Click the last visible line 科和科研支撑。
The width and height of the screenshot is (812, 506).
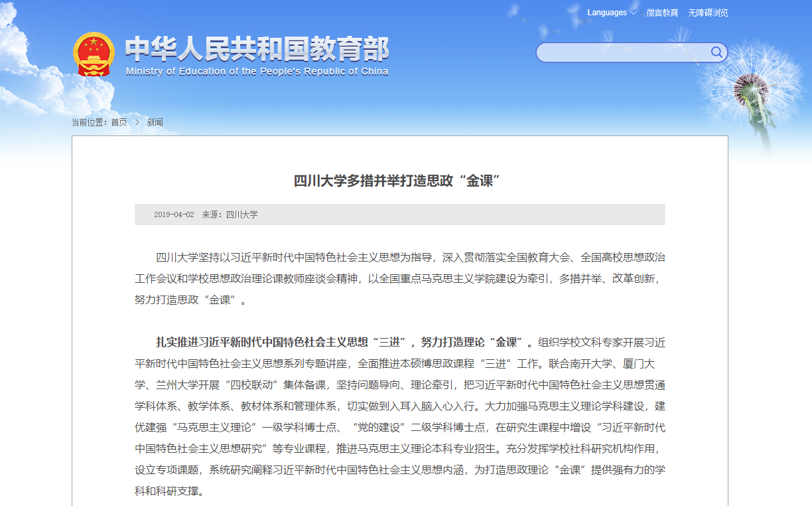pyautogui.click(x=170, y=491)
